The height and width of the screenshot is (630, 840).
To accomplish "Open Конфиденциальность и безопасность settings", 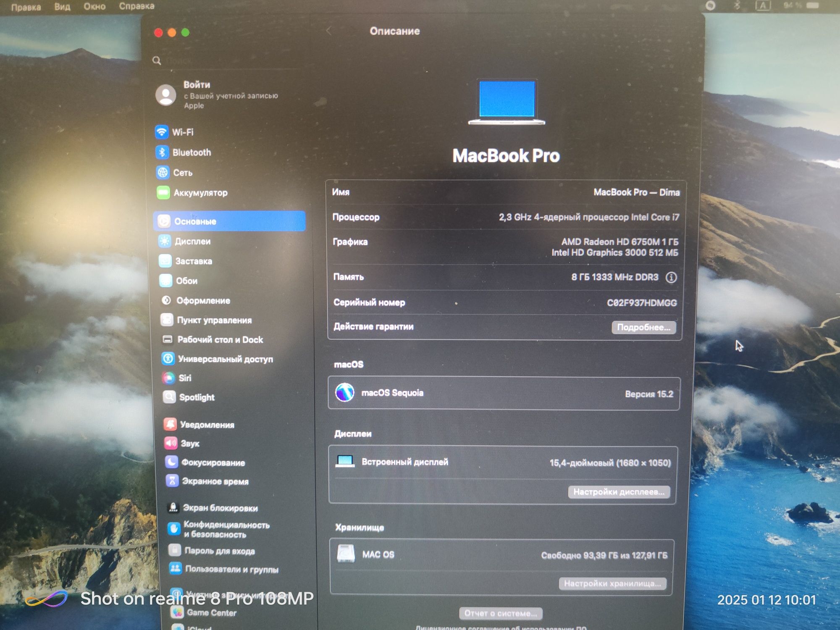I will [x=218, y=529].
